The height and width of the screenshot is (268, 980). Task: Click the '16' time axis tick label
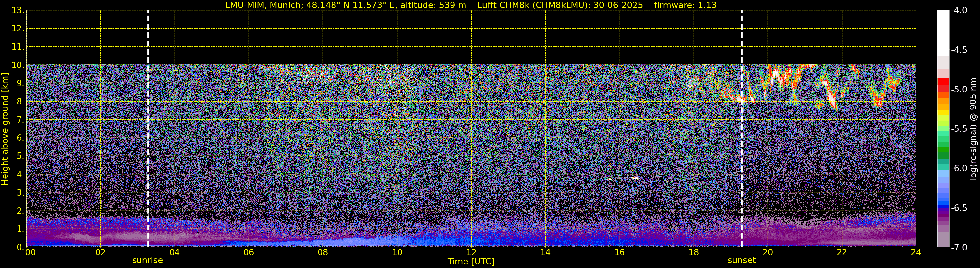click(620, 253)
